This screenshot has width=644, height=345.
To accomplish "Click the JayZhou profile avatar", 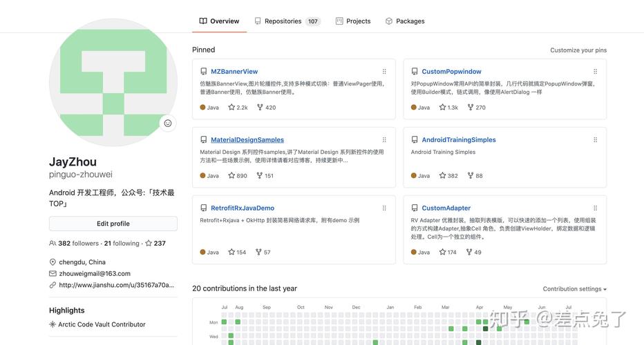I will click(x=113, y=82).
